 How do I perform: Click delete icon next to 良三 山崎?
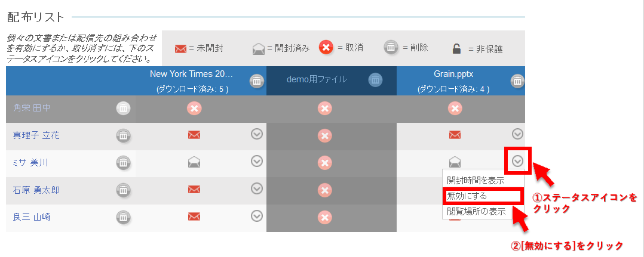(x=123, y=217)
